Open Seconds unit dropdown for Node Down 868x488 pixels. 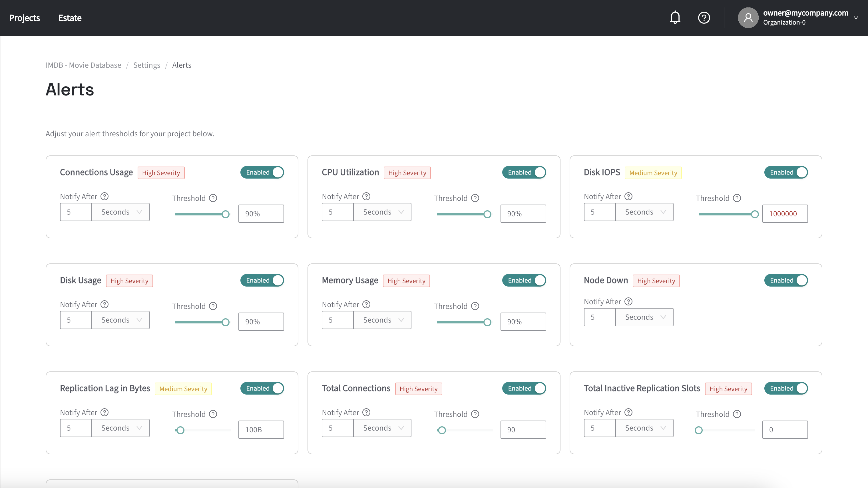(644, 317)
